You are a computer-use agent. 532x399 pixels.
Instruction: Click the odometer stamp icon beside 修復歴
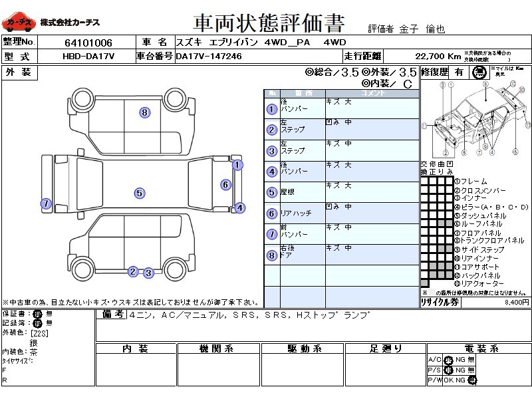[478, 73]
